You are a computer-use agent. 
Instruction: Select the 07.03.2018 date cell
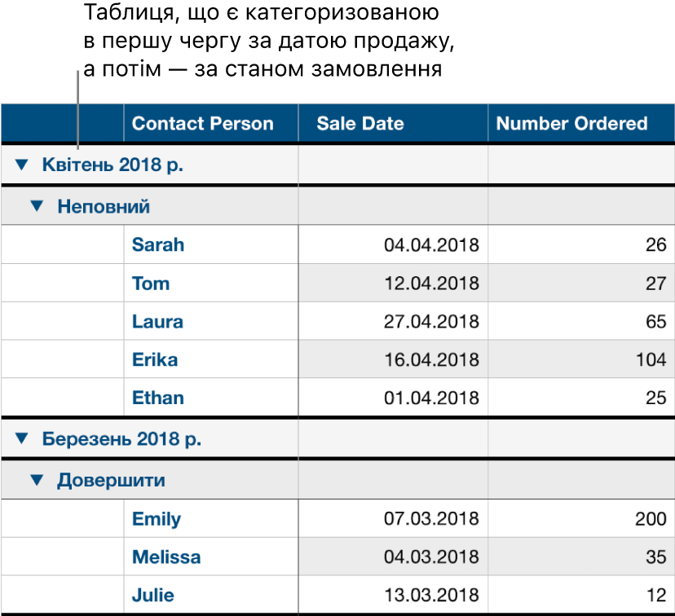point(431,519)
